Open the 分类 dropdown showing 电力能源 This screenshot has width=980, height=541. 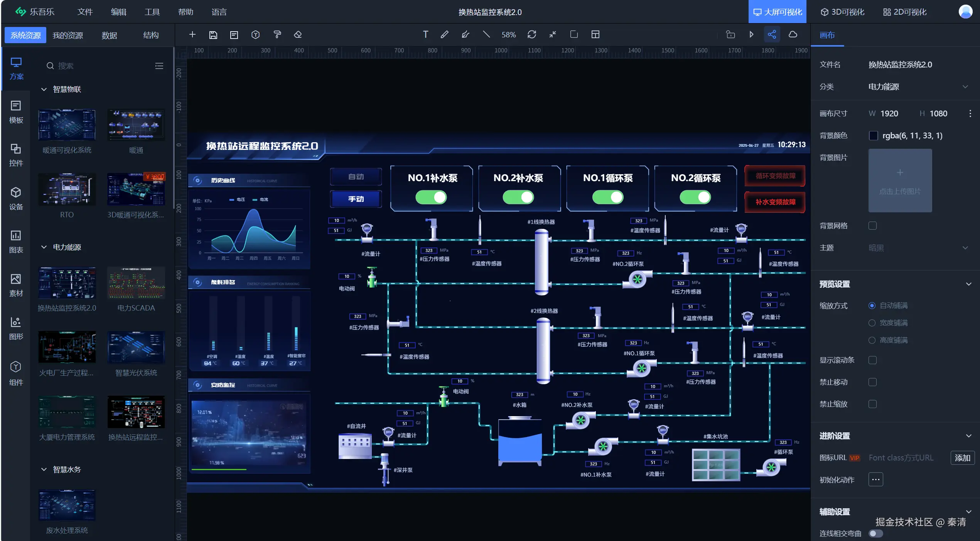click(x=918, y=87)
